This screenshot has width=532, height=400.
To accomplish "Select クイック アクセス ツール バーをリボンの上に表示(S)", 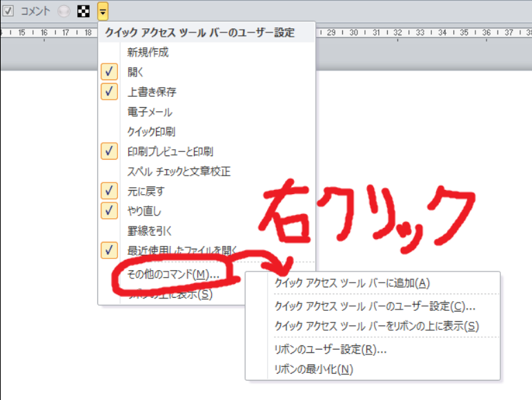I will (376, 325).
